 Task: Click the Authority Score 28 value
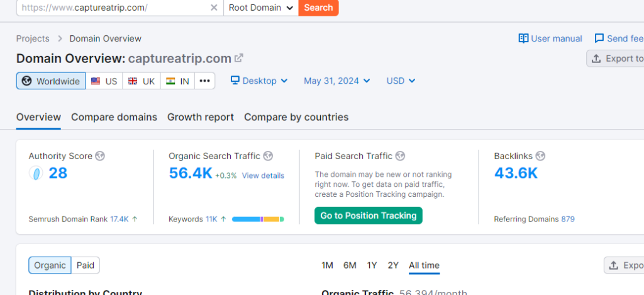click(x=58, y=173)
